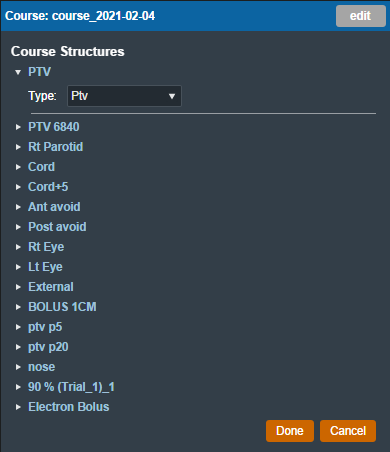Collapse the PTV structure triangle
The width and height of the screenshot is (390, 452).
coord(18,72)
